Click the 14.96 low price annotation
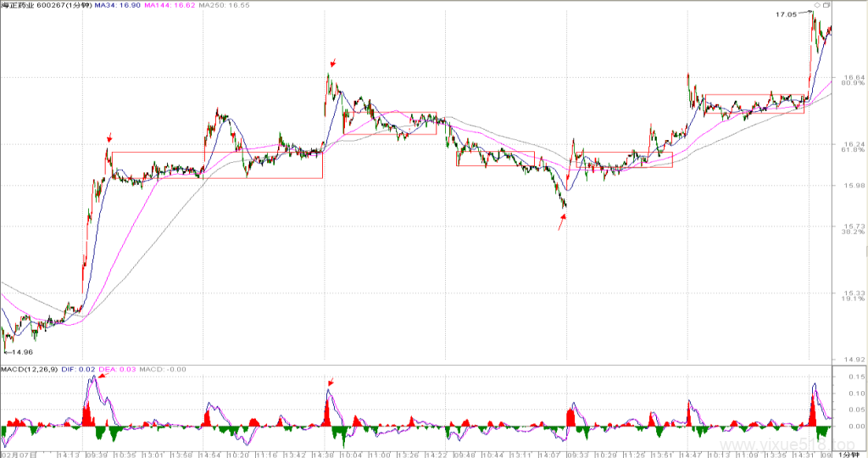 [x=21, y=352]
